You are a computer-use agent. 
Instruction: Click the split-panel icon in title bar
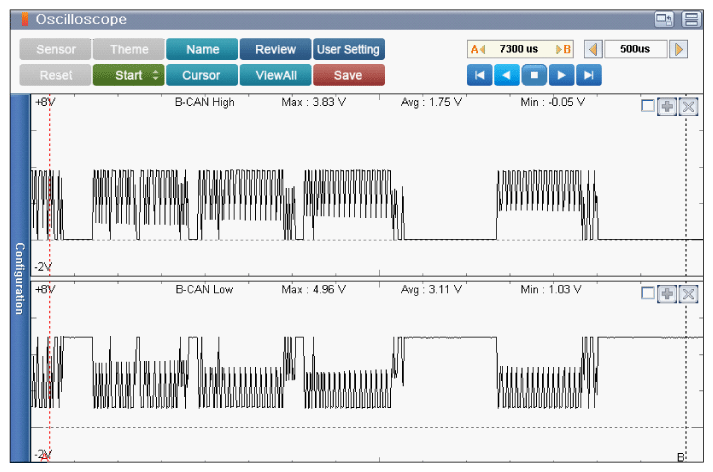point(691,19)
